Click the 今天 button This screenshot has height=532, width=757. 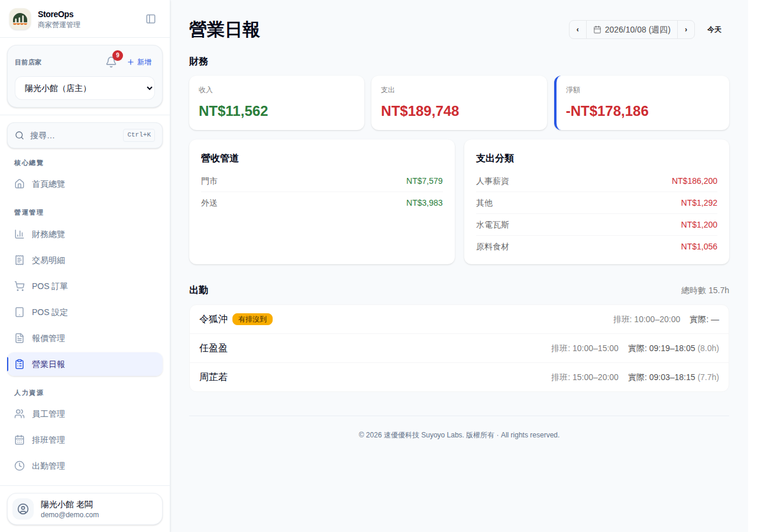pos(714,30)
